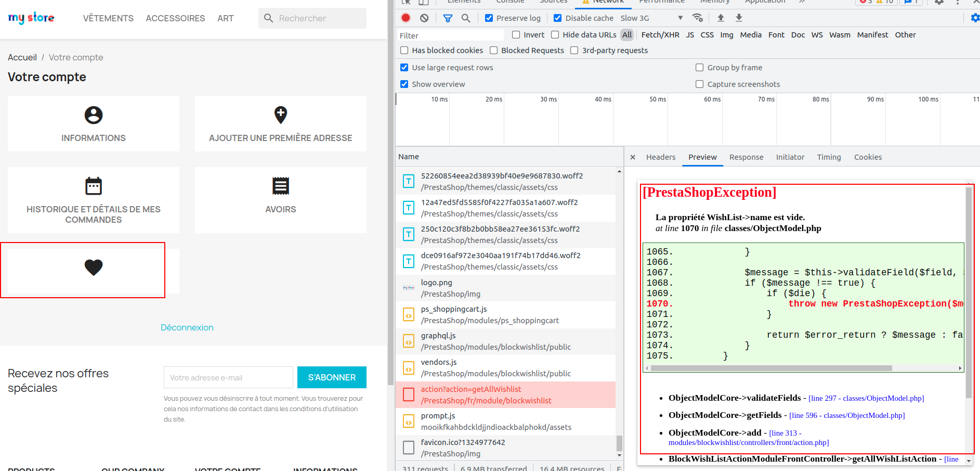Open the Console panel

tap(510, 2)
